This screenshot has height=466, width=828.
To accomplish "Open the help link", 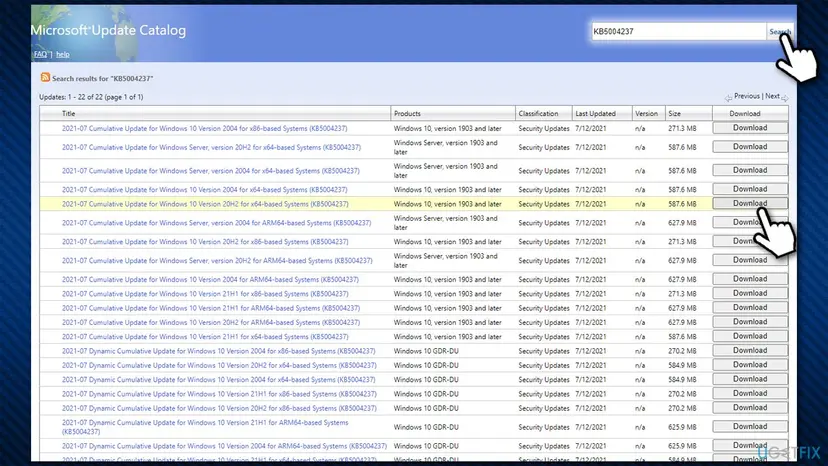I will 63,54.
